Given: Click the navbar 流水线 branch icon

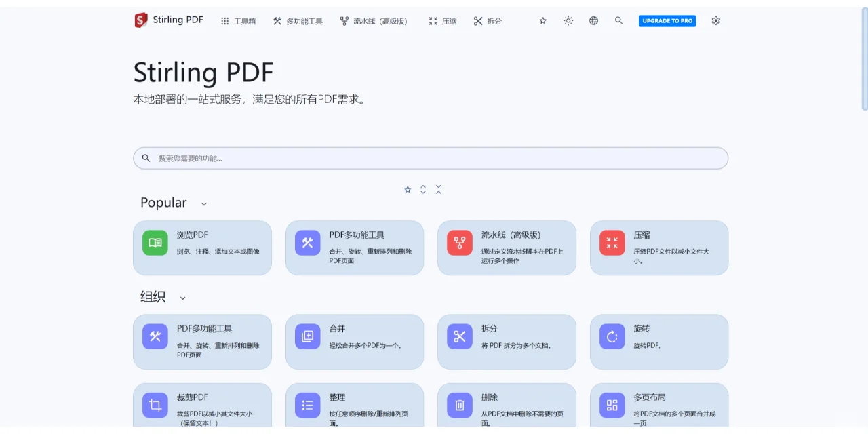Looking at the screenshot, I should click(344, 21).
